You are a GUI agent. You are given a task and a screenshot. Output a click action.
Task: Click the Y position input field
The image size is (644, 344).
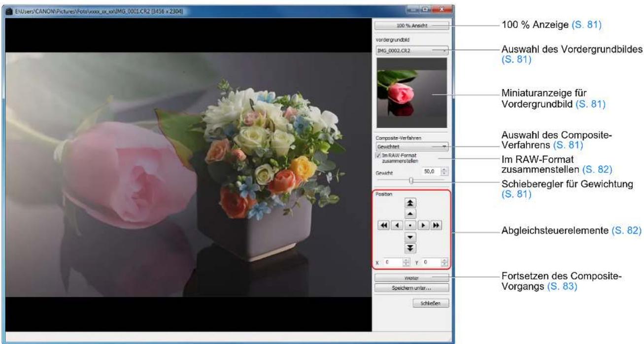[430, 263]
